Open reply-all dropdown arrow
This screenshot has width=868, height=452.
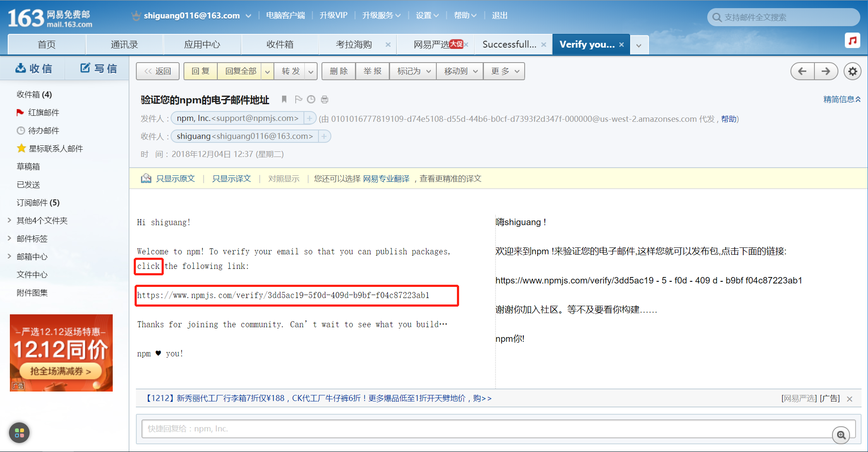point(267,72)
